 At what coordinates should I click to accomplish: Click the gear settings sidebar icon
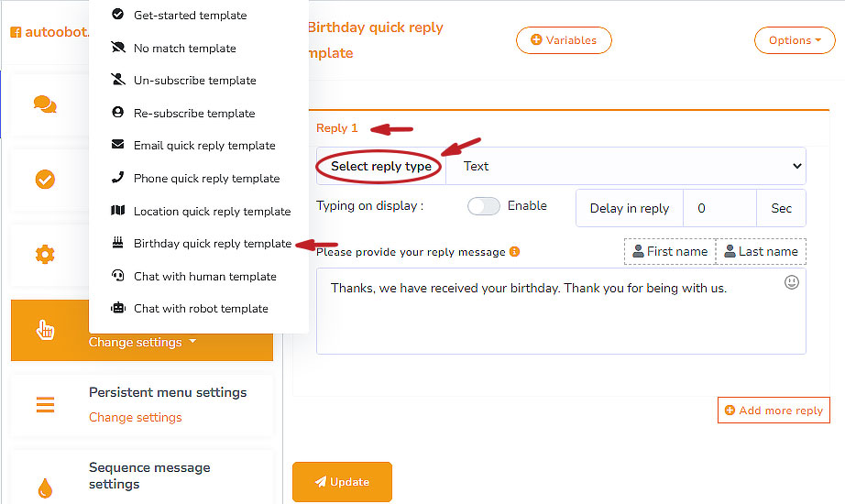45,255
